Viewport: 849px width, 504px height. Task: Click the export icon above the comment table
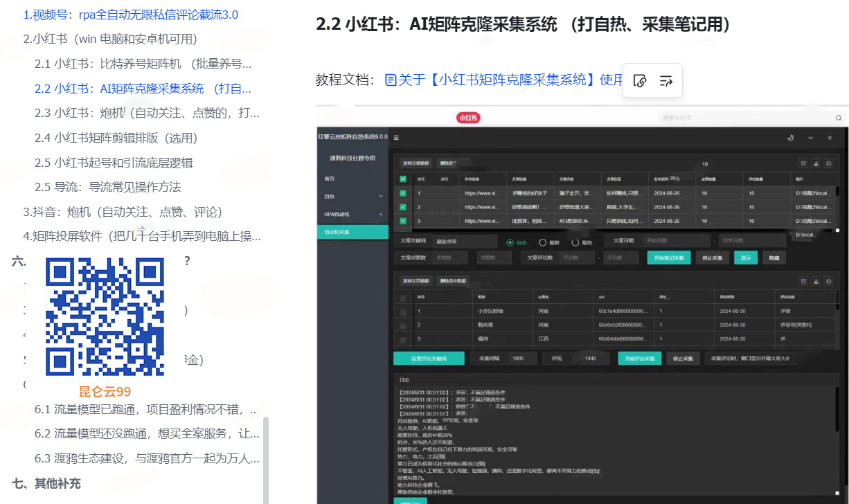816,281
